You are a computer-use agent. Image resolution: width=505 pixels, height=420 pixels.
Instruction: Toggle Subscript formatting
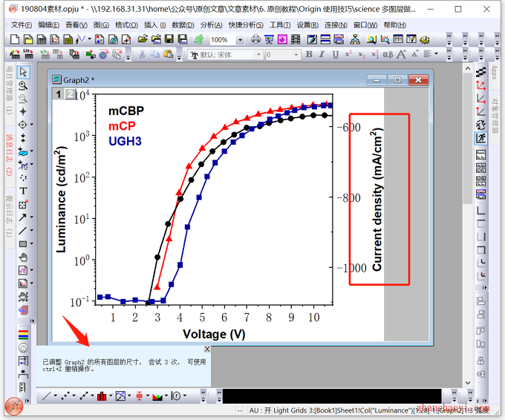pyautogui.click(x=362, y=55)
